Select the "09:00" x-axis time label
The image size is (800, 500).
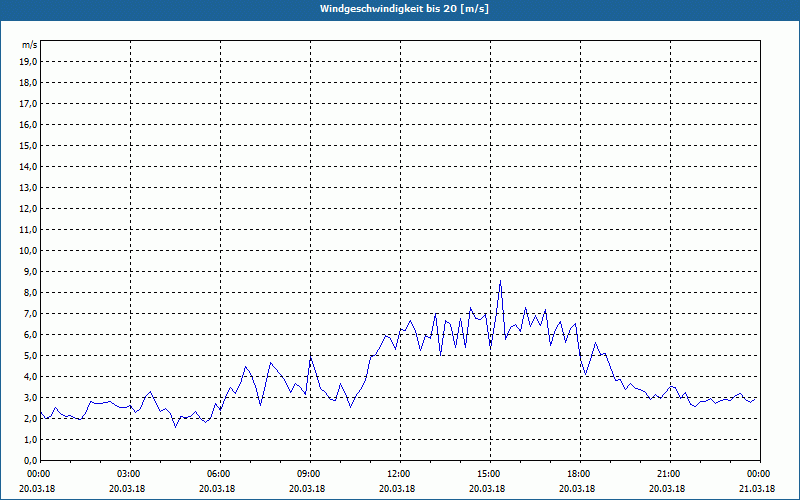coord(310,474)
